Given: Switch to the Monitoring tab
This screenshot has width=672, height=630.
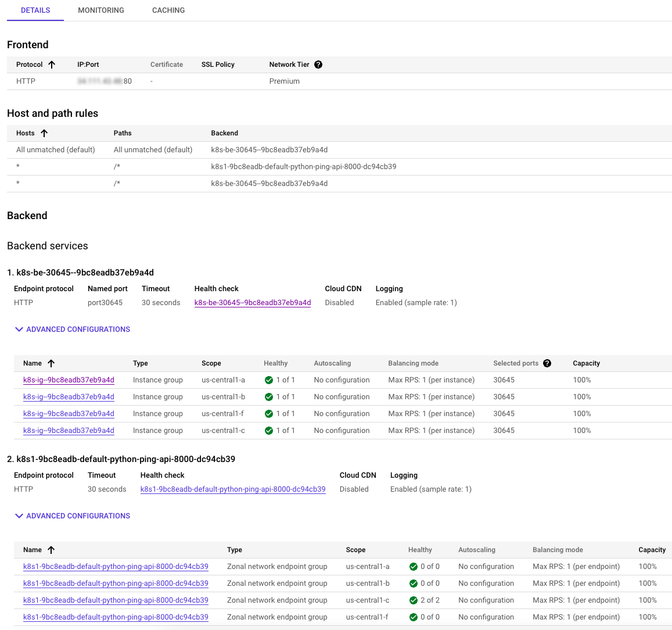Looking at the screenshot, I should pyautogui.click(x=101, y=10).
